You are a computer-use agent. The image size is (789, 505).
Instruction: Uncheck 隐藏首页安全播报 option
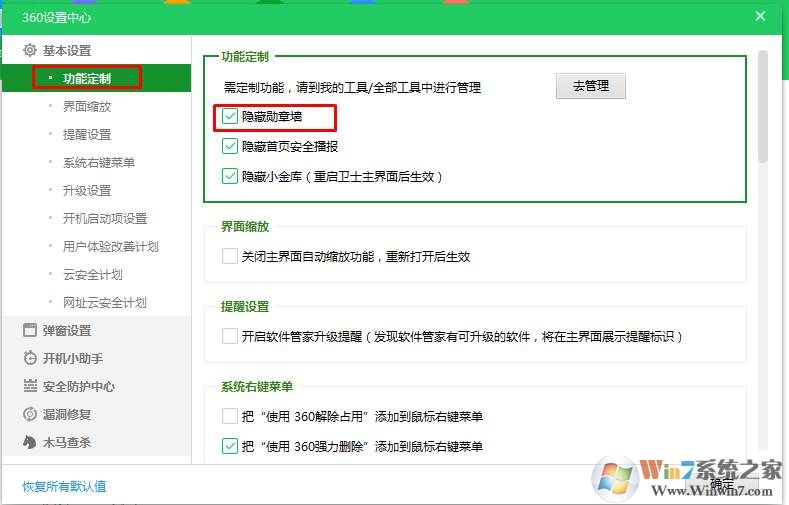pos(230,146)
